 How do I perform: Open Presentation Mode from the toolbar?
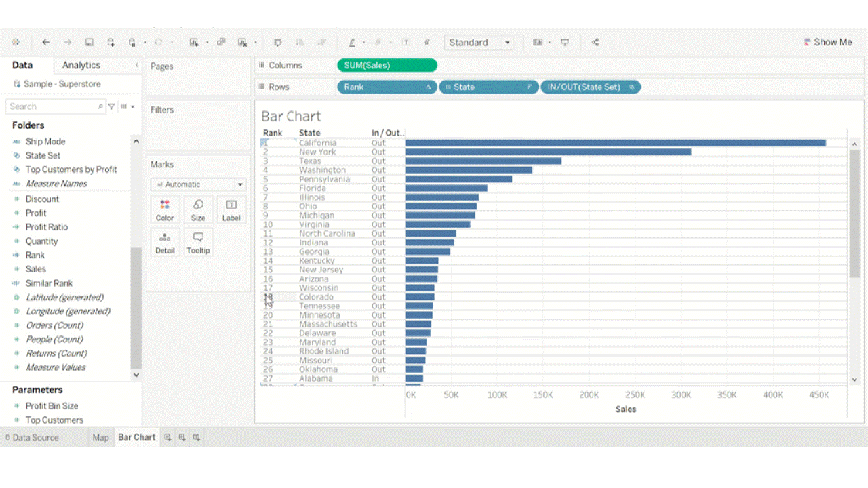pyautogui.click(x=565, y=42)
